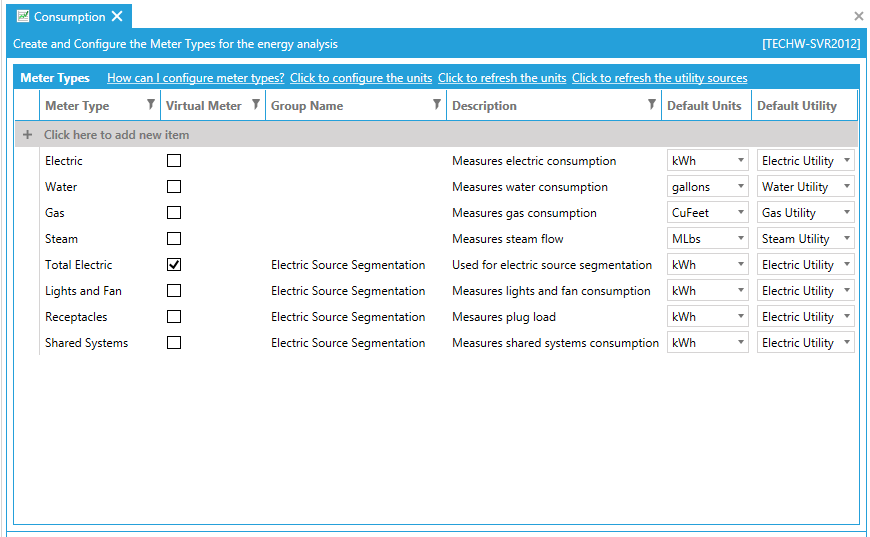870x537 pixels.
Task: Open 'How can I configure meter types?' link
Action: point(195,78)
